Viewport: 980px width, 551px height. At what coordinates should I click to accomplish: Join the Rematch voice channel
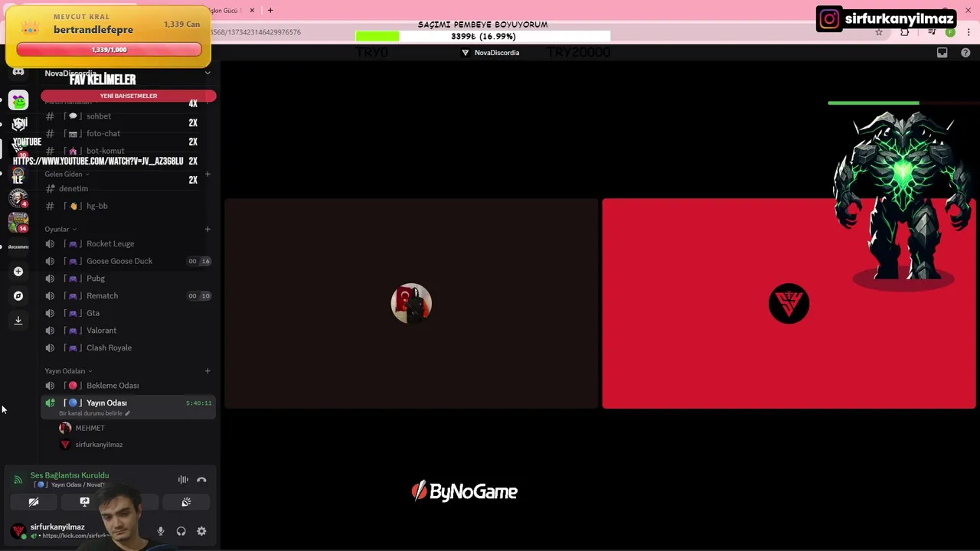coord(128,295)
